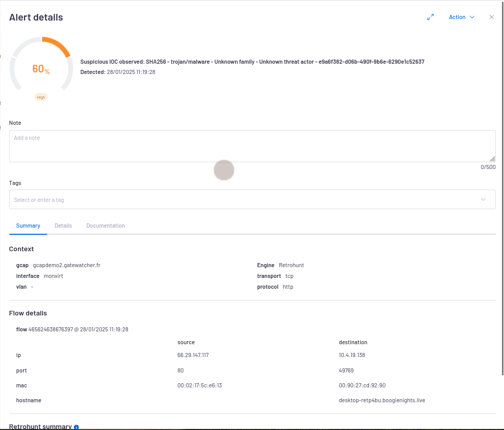Close the Alert details panel

(x=492, y=17)
